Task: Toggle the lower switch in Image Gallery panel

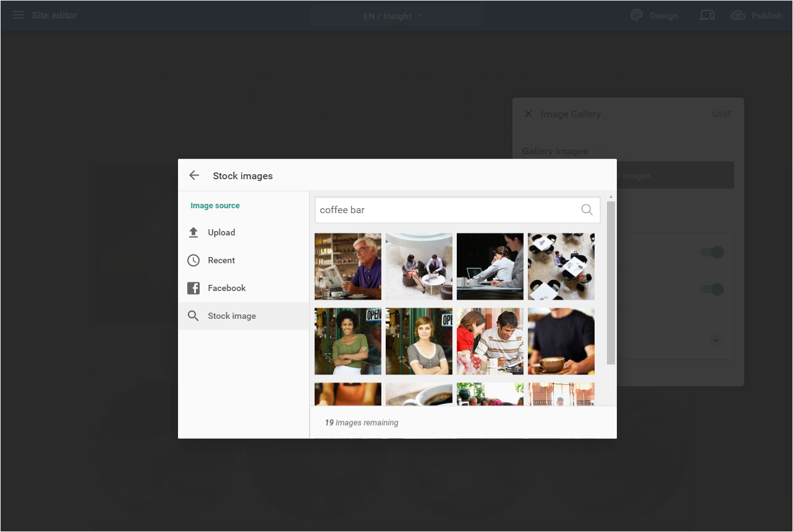Action: pyautogui.click(x=711, y=289)
